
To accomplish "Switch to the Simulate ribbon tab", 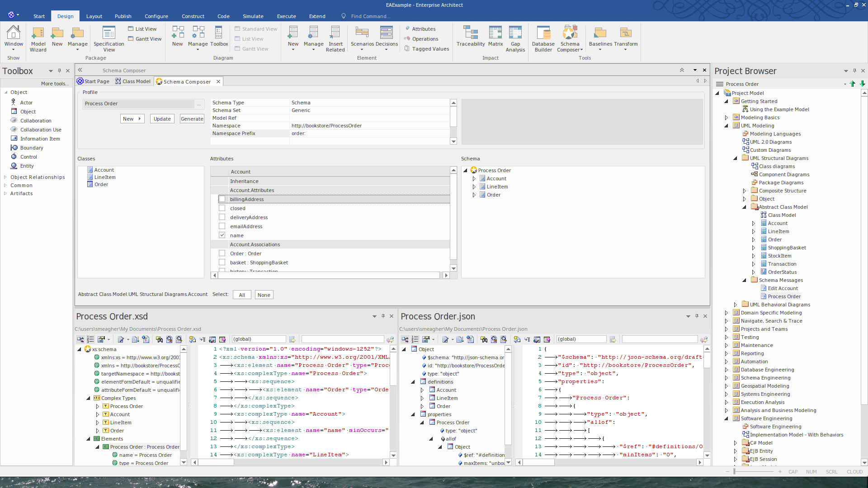I will [253, 16].
